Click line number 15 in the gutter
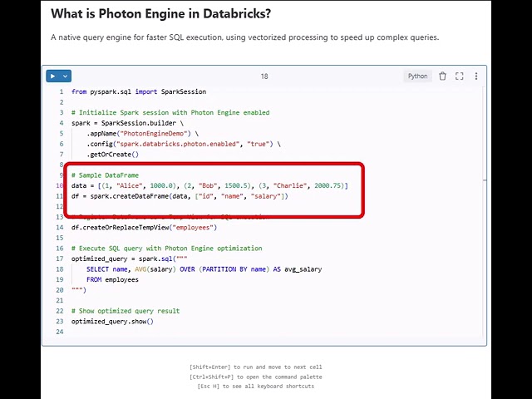532x399 pixels. [x=60, y=238]
